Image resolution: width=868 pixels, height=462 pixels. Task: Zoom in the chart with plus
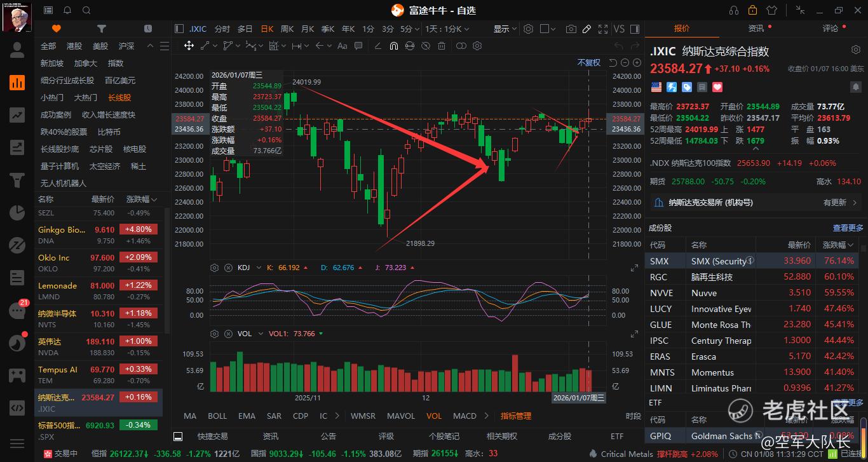tap(637, 62)
